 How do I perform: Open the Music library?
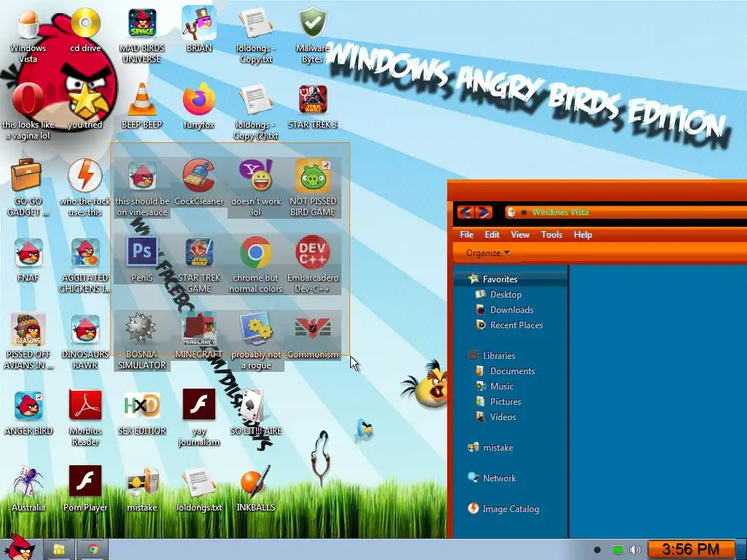pos(501,386)
